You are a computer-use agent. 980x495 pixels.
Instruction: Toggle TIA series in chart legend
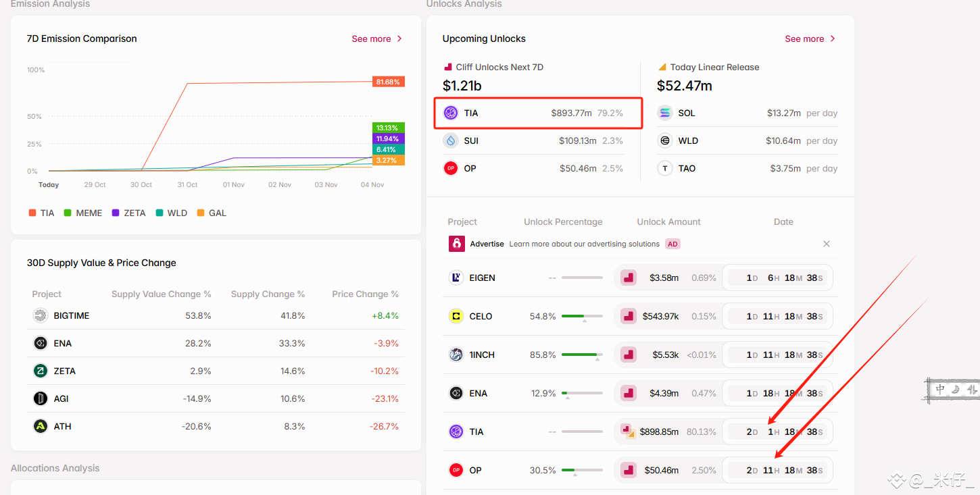click(41, 213)
